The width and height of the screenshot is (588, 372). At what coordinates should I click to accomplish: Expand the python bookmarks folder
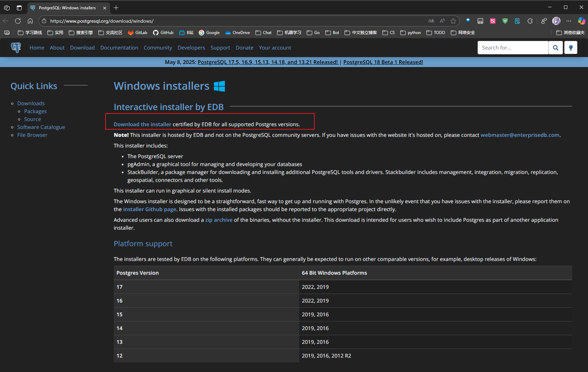point(411,33)
